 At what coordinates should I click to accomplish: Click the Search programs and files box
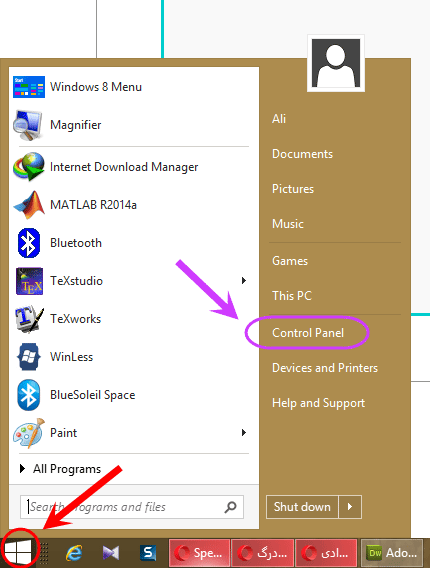tap(132, 507)
